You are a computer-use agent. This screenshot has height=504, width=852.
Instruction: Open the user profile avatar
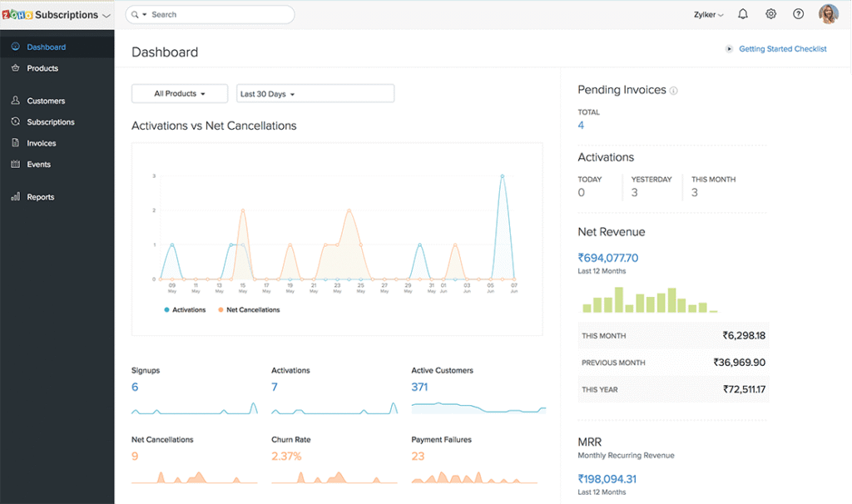(x=829, y=14)
